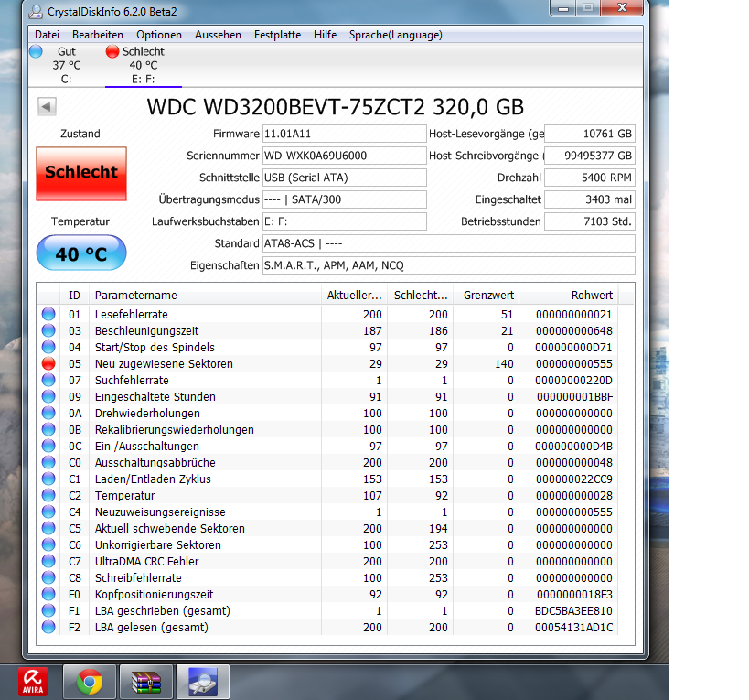Click the Grenzwert column header
The image size is (749, 700).
pos(486,296)
